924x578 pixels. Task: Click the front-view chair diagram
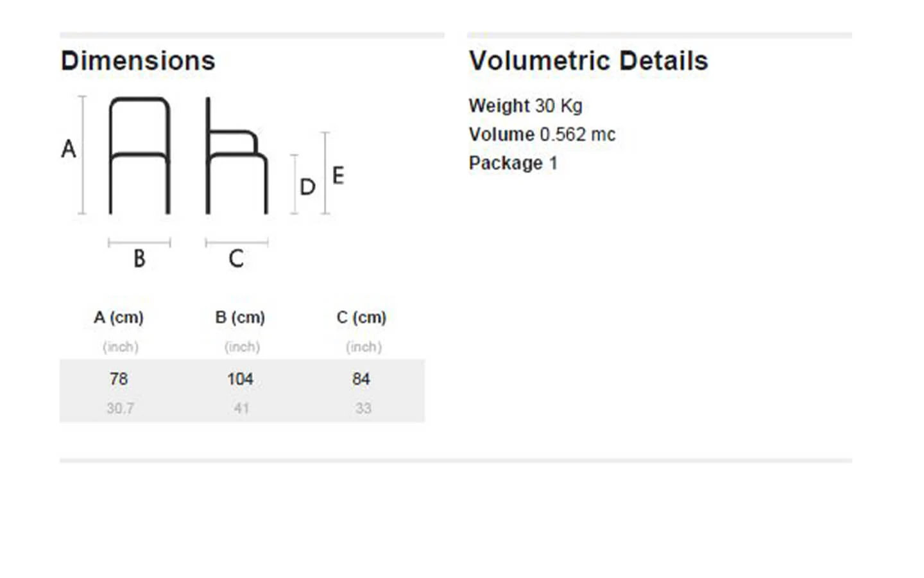point(140,155)
